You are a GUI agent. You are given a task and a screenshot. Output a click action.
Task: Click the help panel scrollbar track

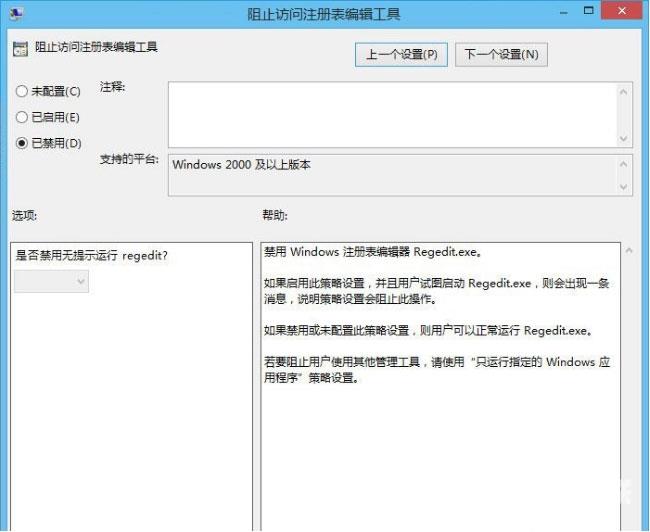629,400
